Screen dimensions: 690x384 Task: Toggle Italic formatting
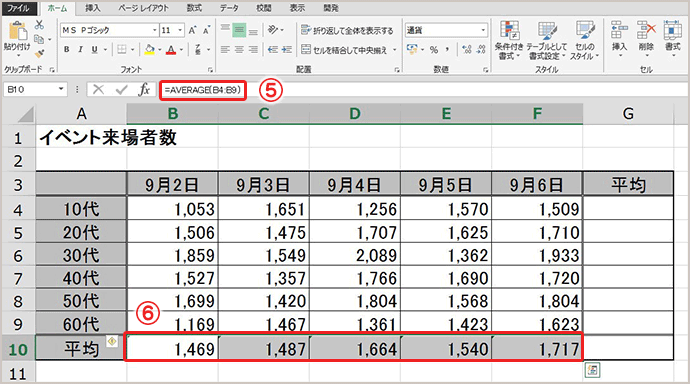point(80,50)
